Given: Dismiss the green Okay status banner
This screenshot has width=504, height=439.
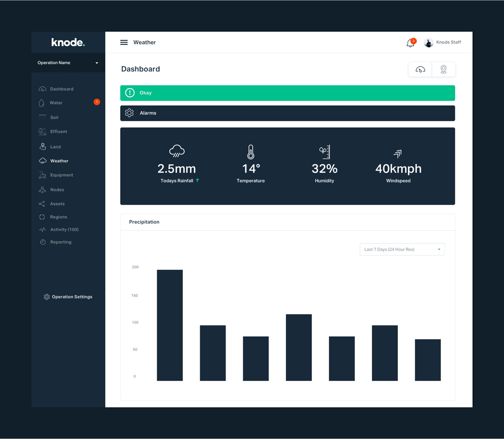Looking at the screenshot, I should click(287, 93).
